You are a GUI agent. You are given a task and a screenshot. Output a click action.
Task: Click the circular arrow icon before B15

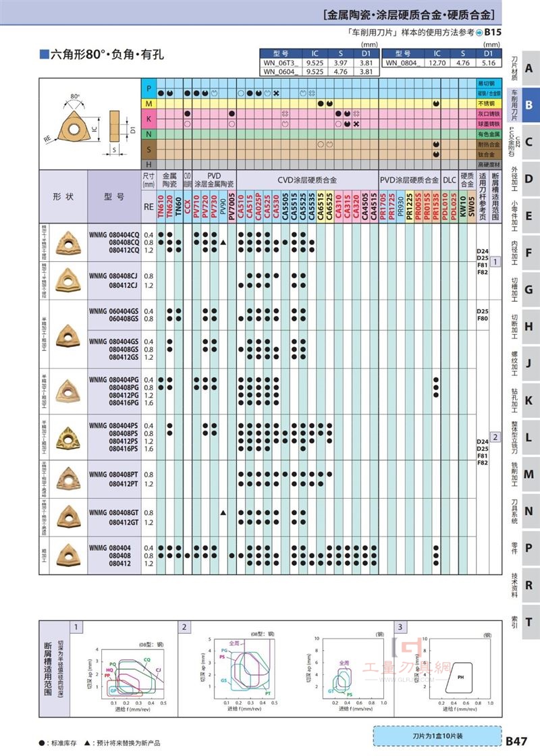(x=479, y=33)
